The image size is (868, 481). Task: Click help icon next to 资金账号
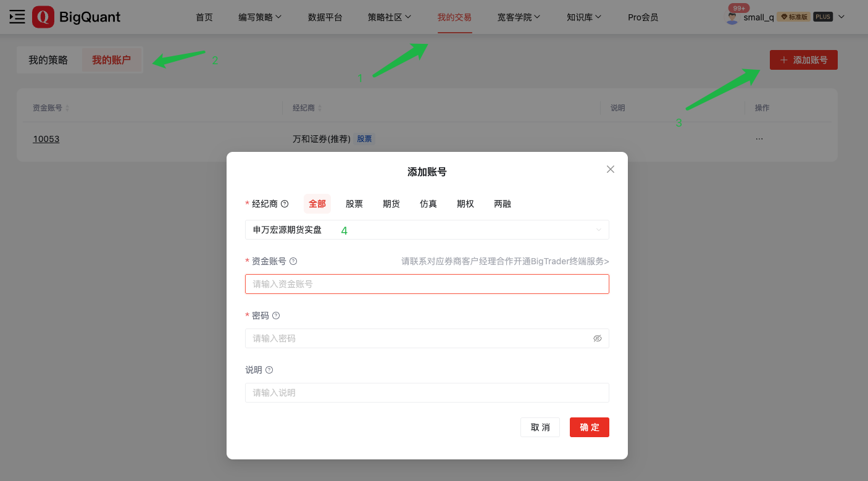(293, 261)
